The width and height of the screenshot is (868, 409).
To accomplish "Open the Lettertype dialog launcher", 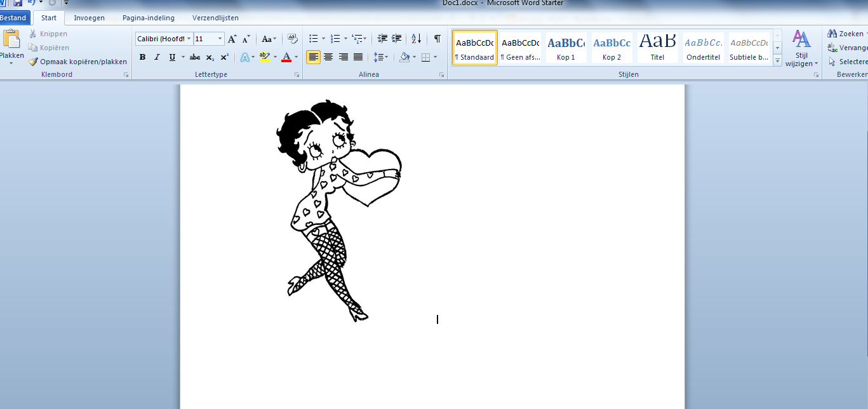I will coord(297,75).
